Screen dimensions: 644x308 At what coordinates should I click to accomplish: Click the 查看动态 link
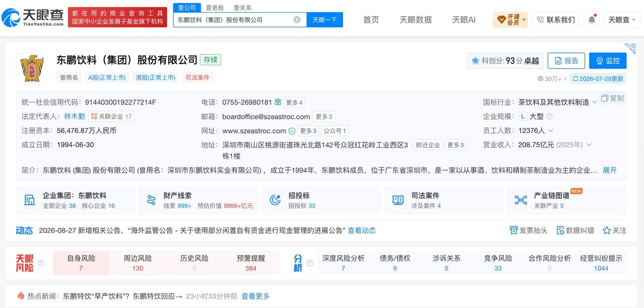(x=362, y=230)
